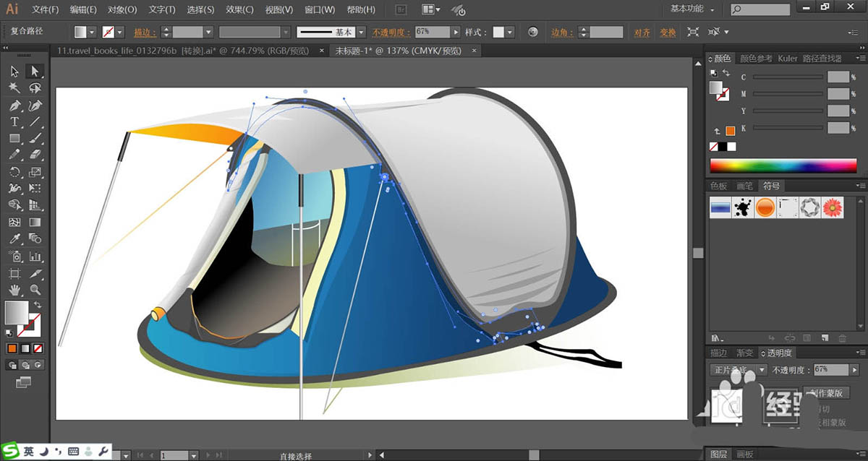The image size is (868, 461).
Task: Swap fill and stroke in toolbox
Action: (x=38, y=306)
